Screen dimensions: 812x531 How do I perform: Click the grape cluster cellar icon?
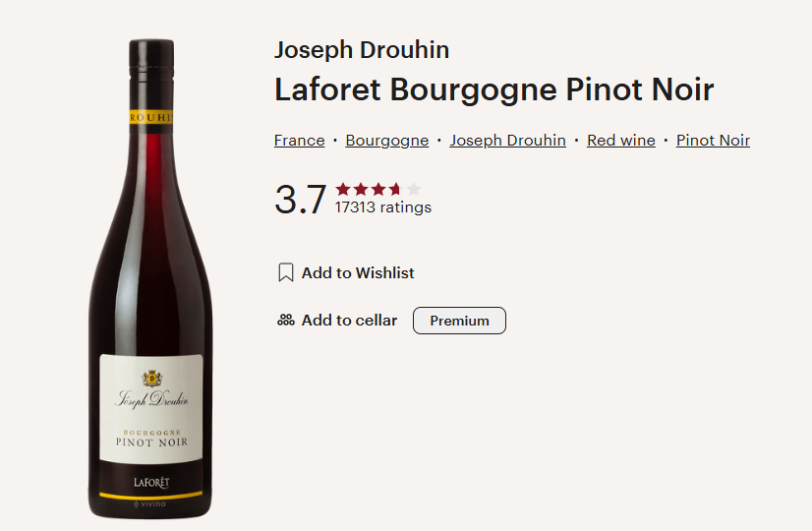[x=286, y=321]
